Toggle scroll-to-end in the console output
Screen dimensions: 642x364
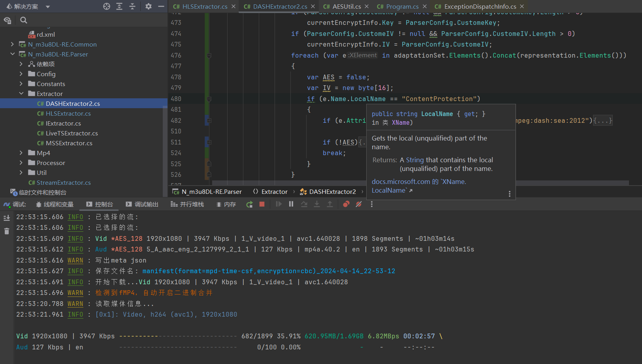(x=7, y=218)
